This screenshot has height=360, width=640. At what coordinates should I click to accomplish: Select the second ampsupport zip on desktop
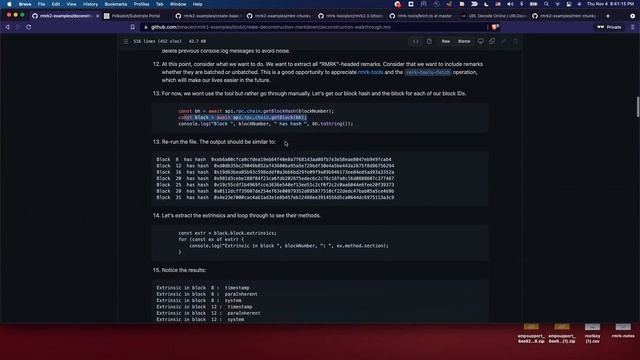tap(562, 333)
